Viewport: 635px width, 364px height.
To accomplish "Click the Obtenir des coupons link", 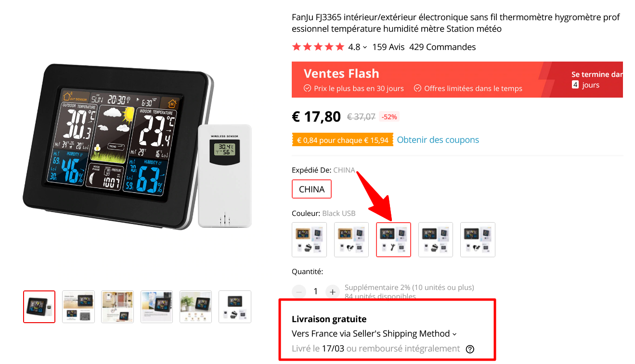I will 438,140.
